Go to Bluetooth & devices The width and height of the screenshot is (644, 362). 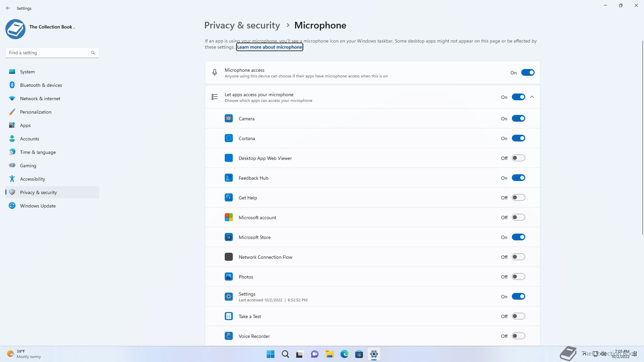coord(52,85)
